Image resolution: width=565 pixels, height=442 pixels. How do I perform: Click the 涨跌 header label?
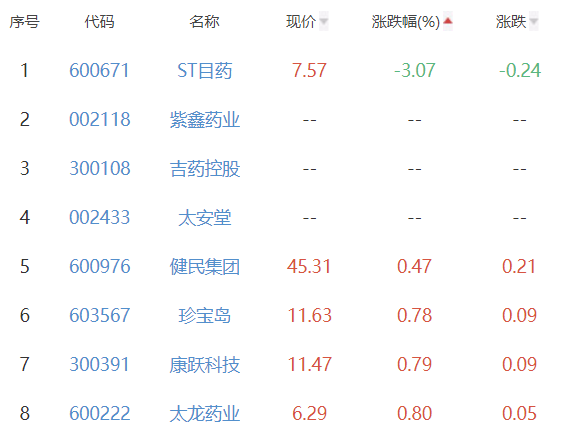511,22
